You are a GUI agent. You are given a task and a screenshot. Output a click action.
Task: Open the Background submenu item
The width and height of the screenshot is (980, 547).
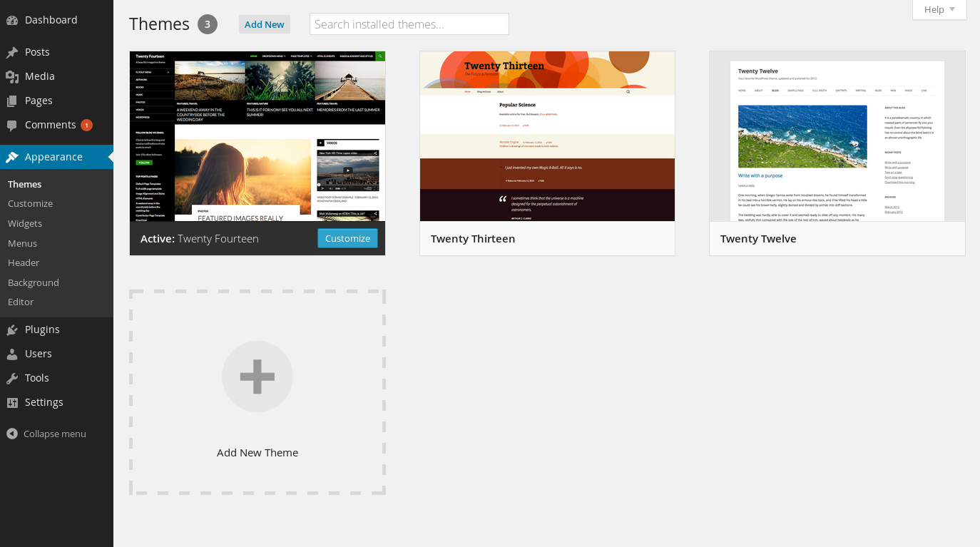click(x=34, y=282)
